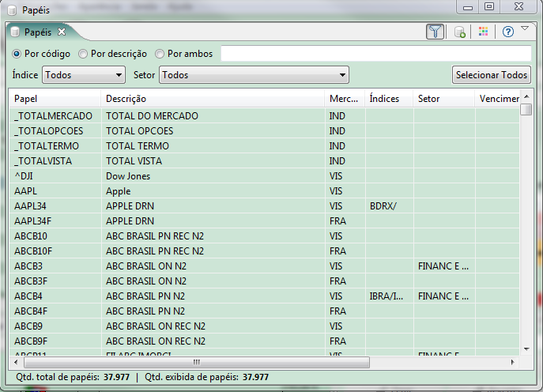Select the ^DJI row
This screenshot has height=392, width=543.
264,176
